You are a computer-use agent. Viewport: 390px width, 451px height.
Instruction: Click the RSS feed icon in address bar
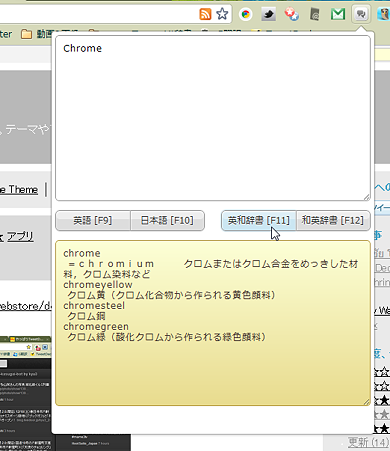[x=205, y=14]
